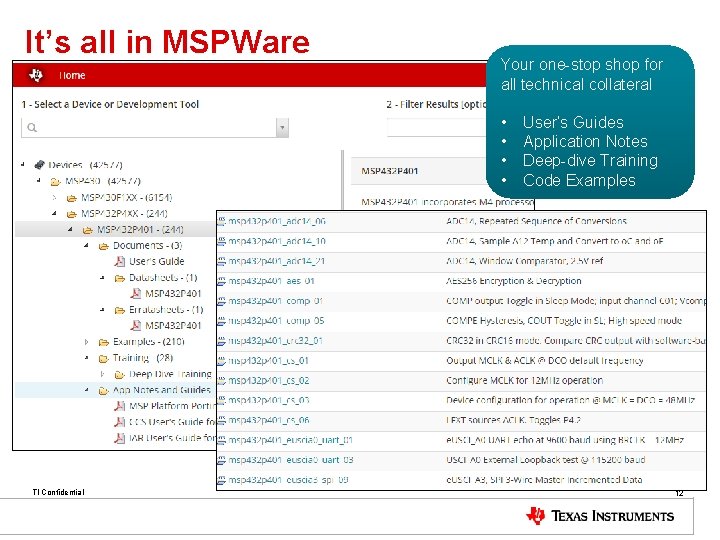
Task: Open example msp432p401_comp_05
Action: click(x=276, y=321)
